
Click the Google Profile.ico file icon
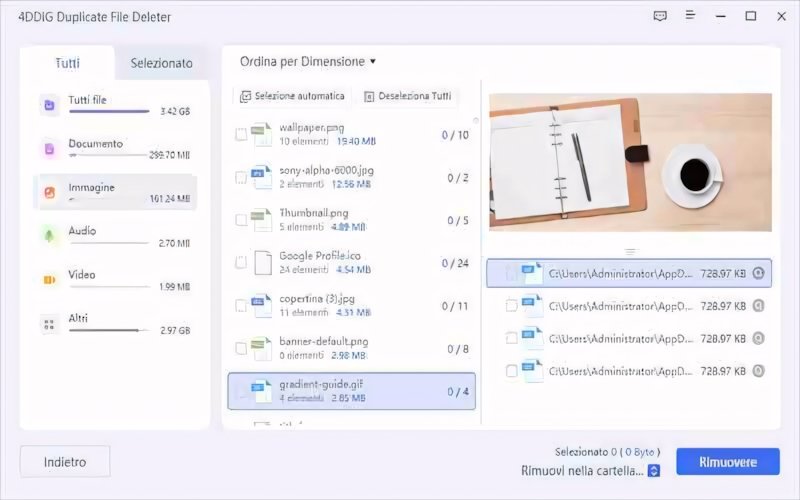tap(263, 263)
